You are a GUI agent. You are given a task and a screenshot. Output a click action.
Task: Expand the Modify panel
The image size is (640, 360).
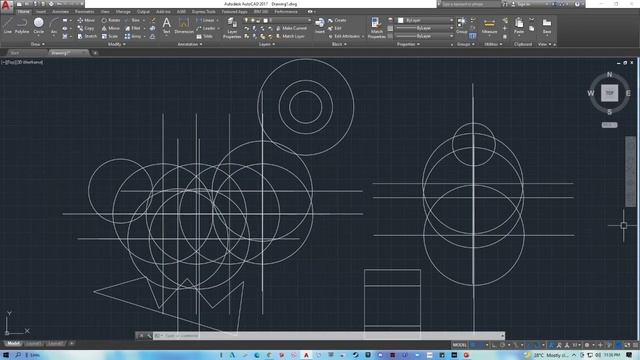tap(116, 44)
